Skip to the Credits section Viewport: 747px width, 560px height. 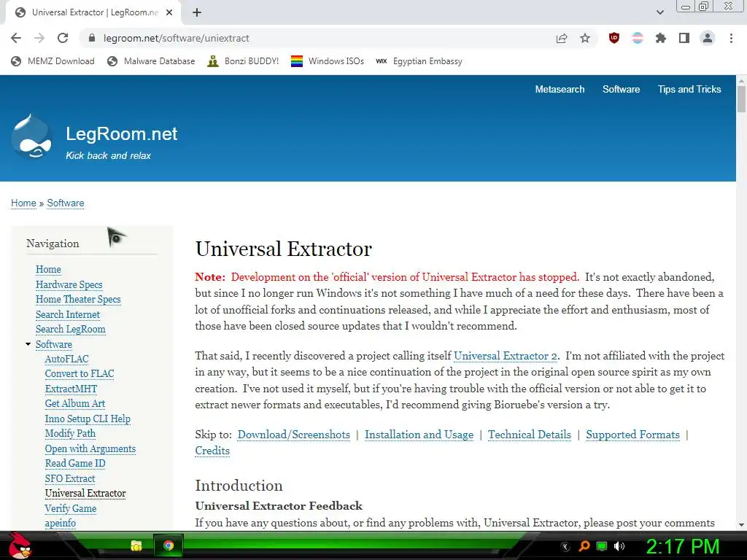pyautogui.click(x=212, y=451)
